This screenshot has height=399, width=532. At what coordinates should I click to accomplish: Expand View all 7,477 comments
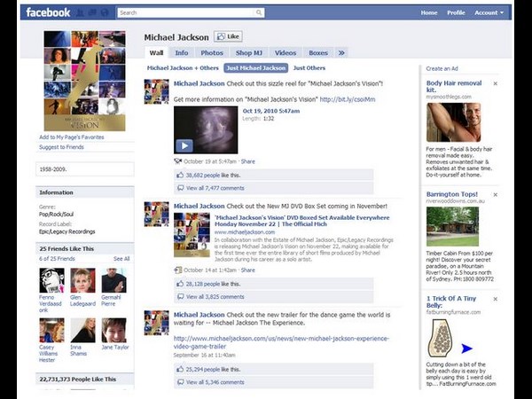coord(215,188)
